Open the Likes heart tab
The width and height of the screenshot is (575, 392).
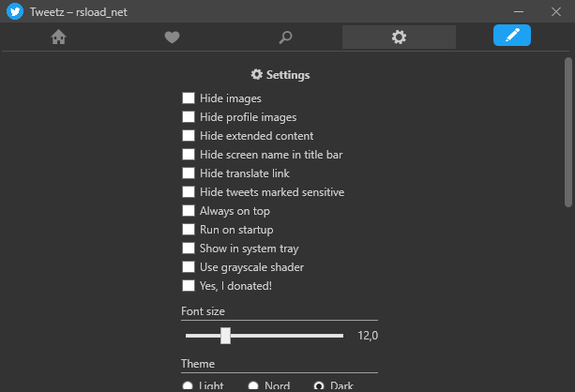(x=172, y=37)
